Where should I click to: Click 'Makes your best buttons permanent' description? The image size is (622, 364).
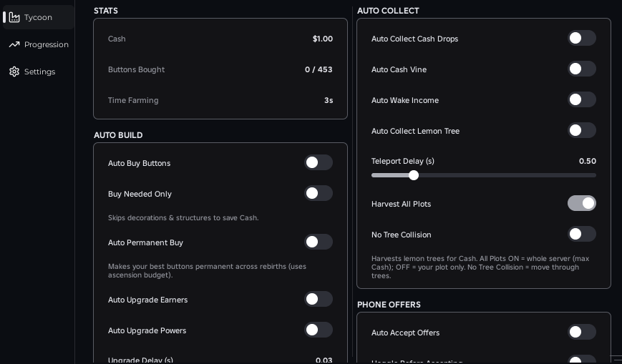(207, 271)
